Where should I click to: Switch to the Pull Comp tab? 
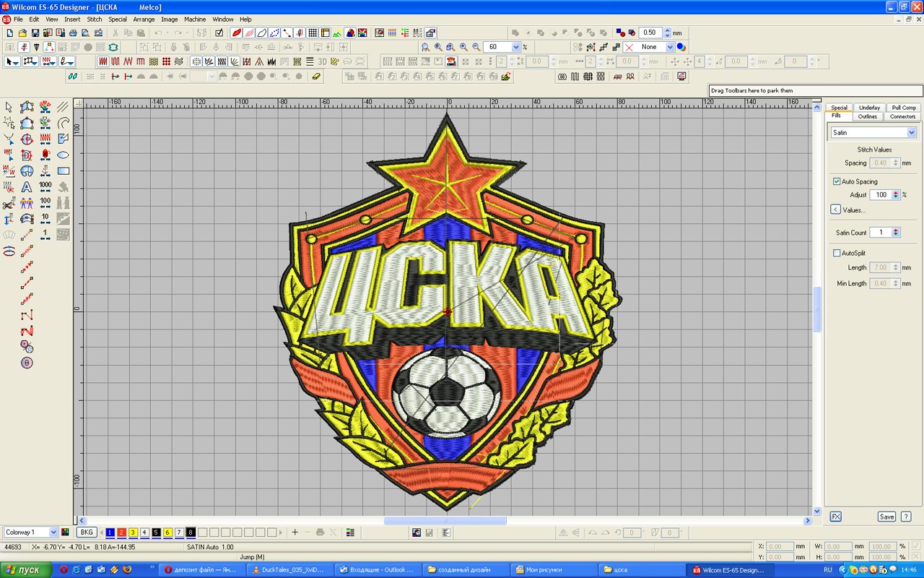pos(904,108)
